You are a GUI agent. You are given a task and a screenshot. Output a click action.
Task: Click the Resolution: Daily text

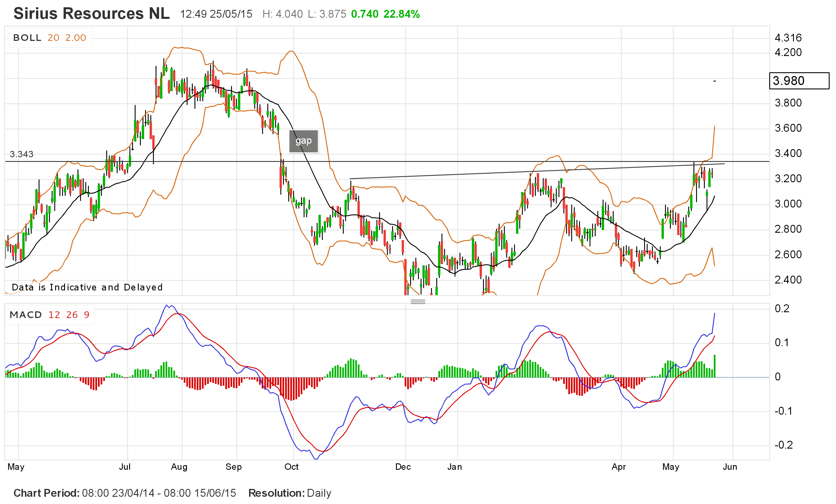(290, 493)
